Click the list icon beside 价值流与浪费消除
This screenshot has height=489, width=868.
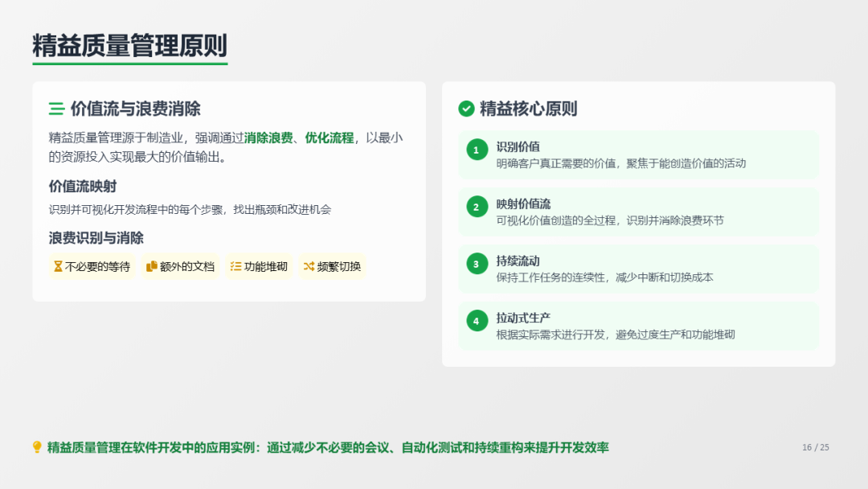[x=56, y=109]
